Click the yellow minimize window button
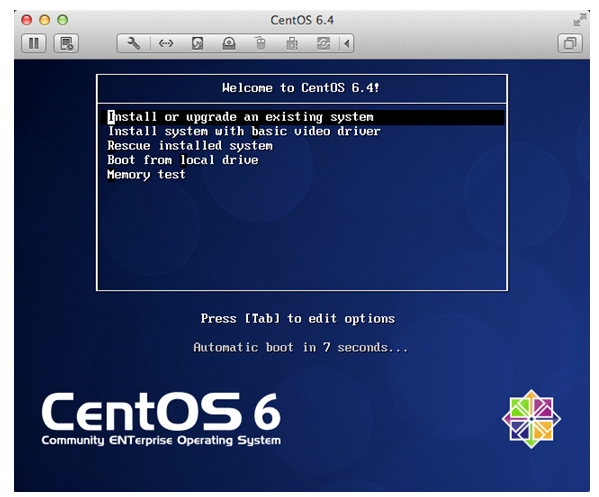This screenshot has width=599, height=497. point(45,20)
